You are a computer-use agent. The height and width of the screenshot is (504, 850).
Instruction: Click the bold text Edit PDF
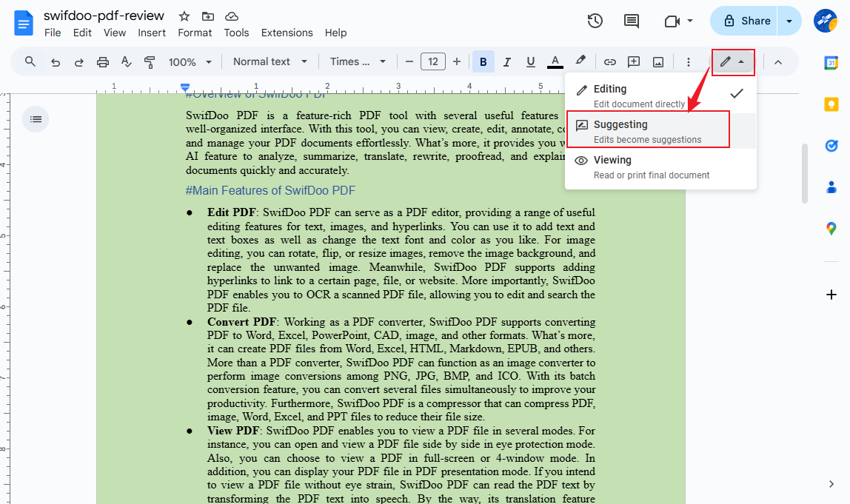tap(232, 212)
